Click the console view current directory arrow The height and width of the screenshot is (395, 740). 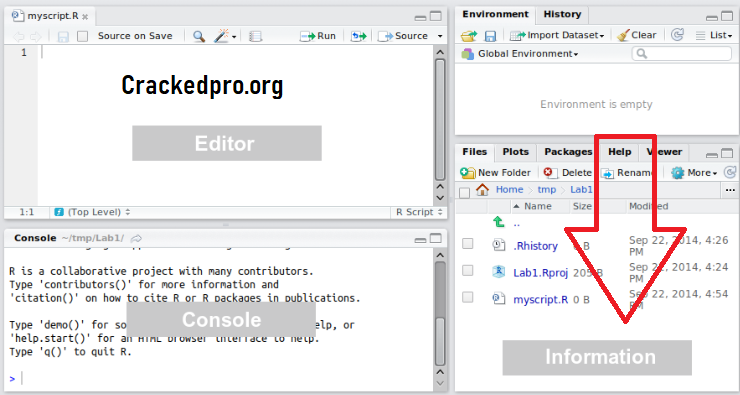[136, 238]
